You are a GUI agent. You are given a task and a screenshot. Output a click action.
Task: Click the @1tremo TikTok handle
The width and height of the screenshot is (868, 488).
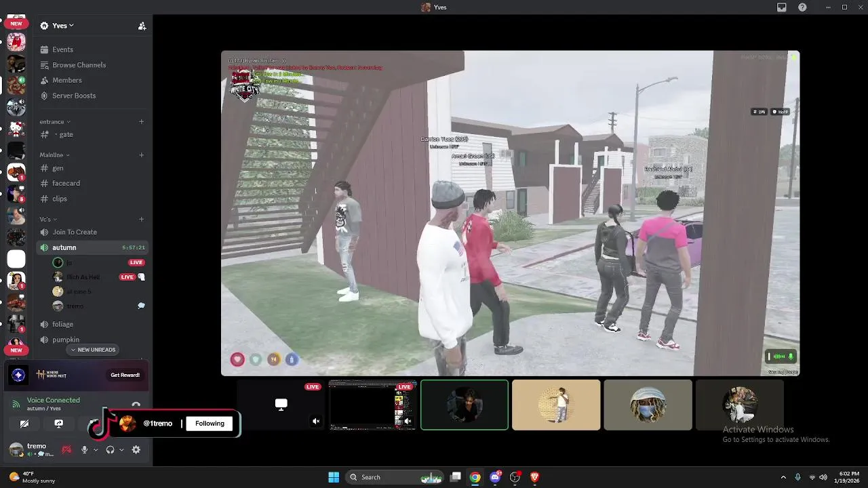(x=157, y=424)
